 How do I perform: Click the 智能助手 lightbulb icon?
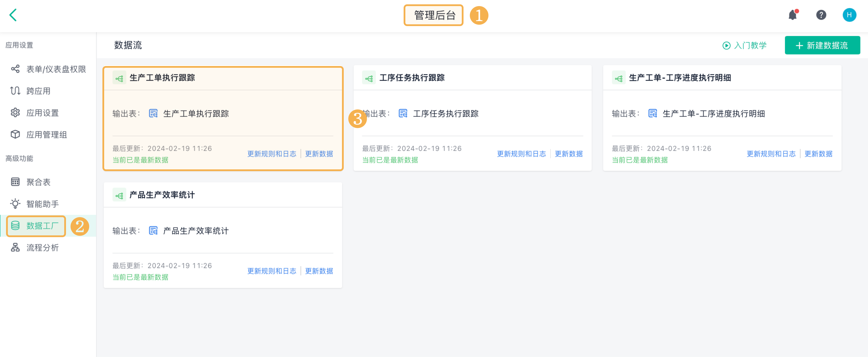click(15, 204)
